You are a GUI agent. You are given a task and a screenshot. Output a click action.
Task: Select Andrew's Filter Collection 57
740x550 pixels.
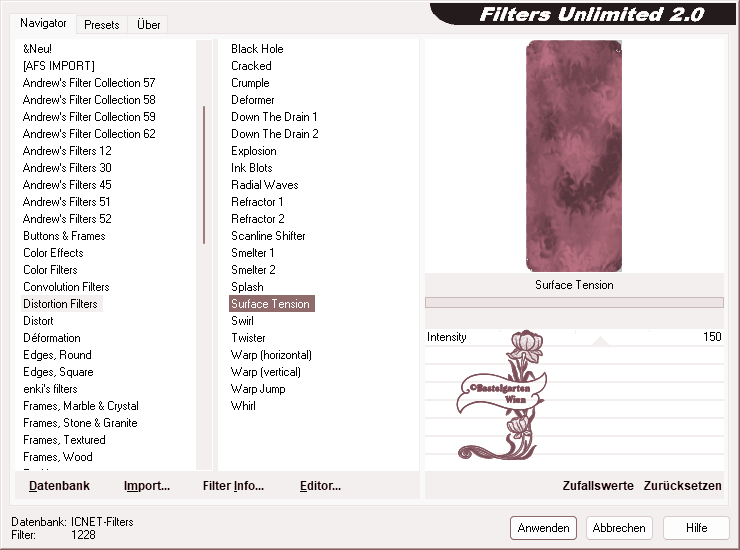pyautogui.click(x=89, y=83)
